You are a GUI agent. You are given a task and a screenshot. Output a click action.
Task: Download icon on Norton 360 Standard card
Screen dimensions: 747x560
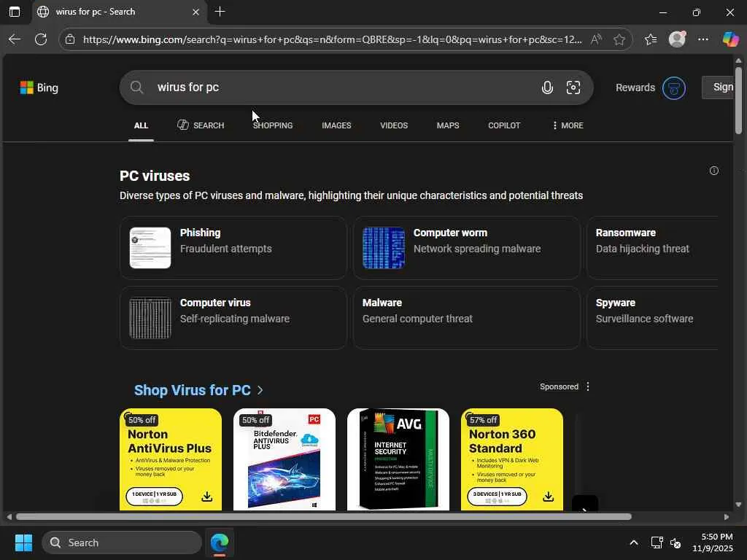coord(549,496)
